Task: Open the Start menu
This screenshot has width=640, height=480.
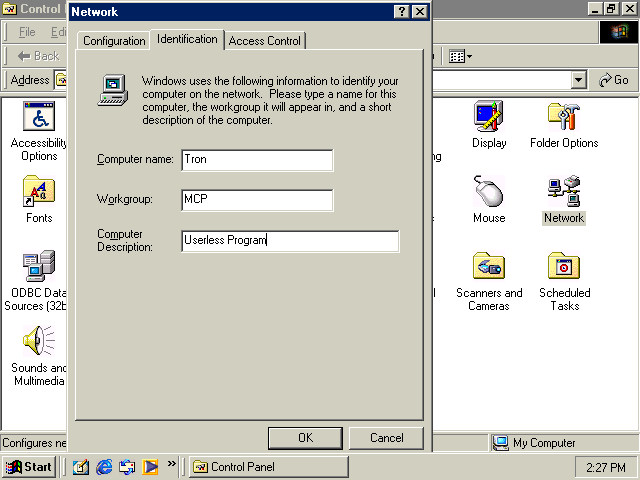Action: coord(29,467)
